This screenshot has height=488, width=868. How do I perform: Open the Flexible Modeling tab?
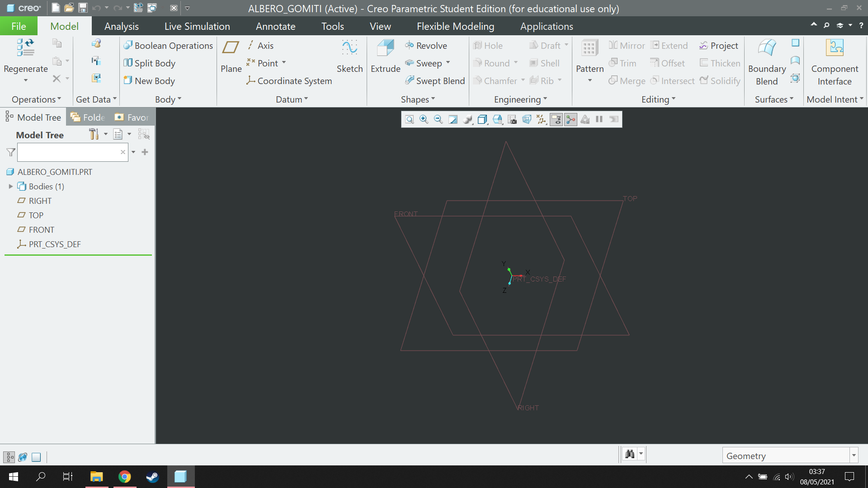pyautogui.click(x=455, y=26)
